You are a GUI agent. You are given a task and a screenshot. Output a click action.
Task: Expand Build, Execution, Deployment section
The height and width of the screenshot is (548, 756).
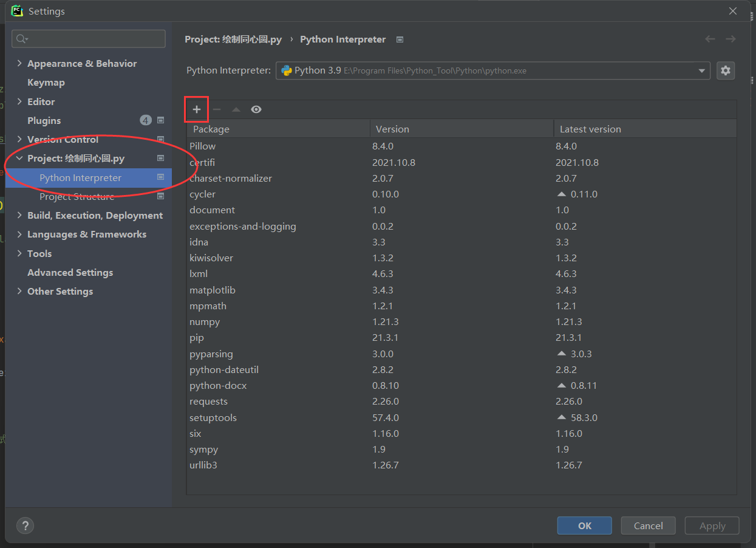click(19, 215)
